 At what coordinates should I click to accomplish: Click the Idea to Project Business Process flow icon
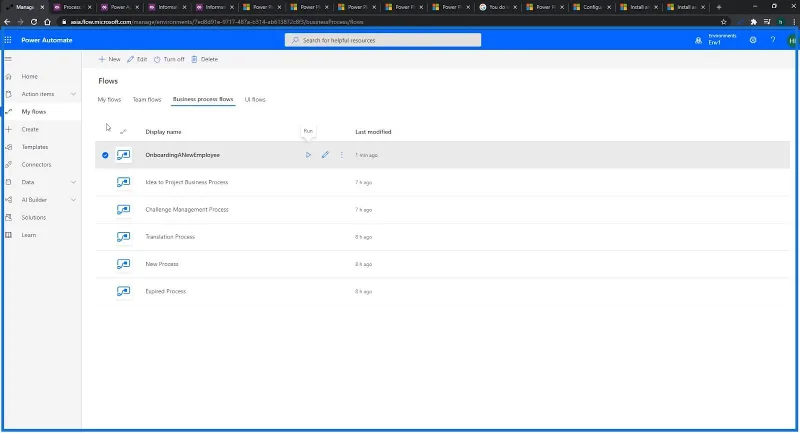123,182
